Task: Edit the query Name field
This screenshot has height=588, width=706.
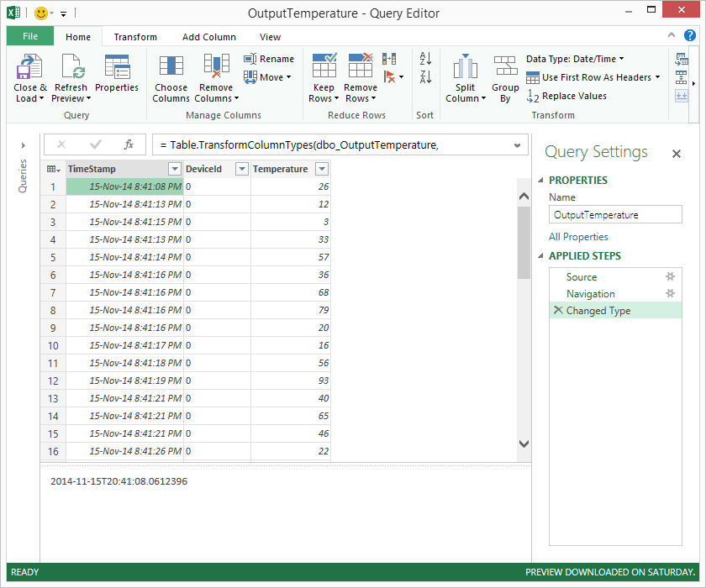Action: (x=614, y=214)
